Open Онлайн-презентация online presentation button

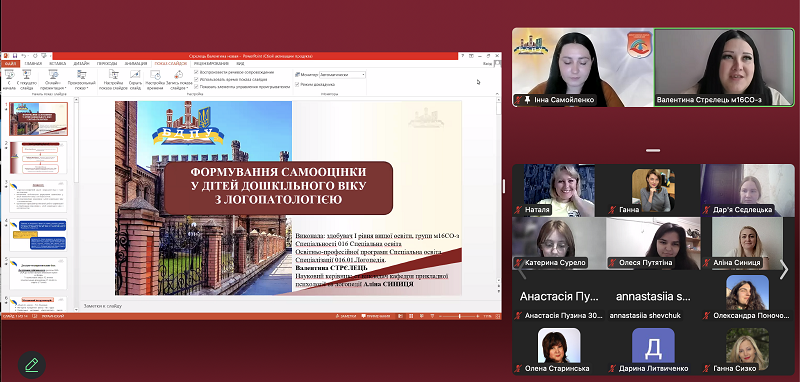[53, 80]
